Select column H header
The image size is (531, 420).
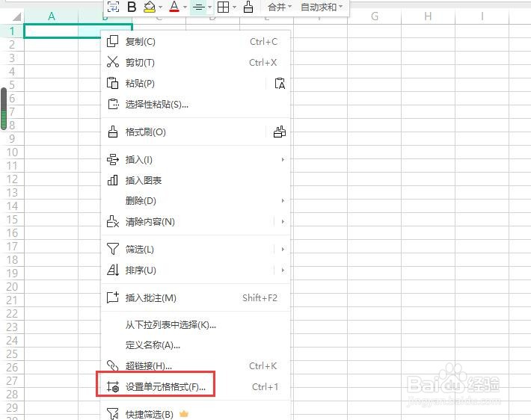(428, 16)
